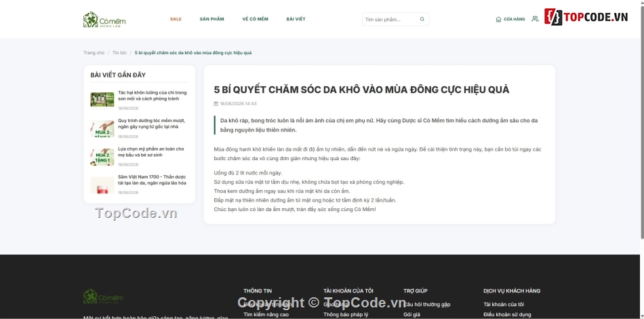Click the line starting Thoa kem dưỡng ẩm
The height and width of the screenshot is (319, 644).
click(x=282, y=191)
